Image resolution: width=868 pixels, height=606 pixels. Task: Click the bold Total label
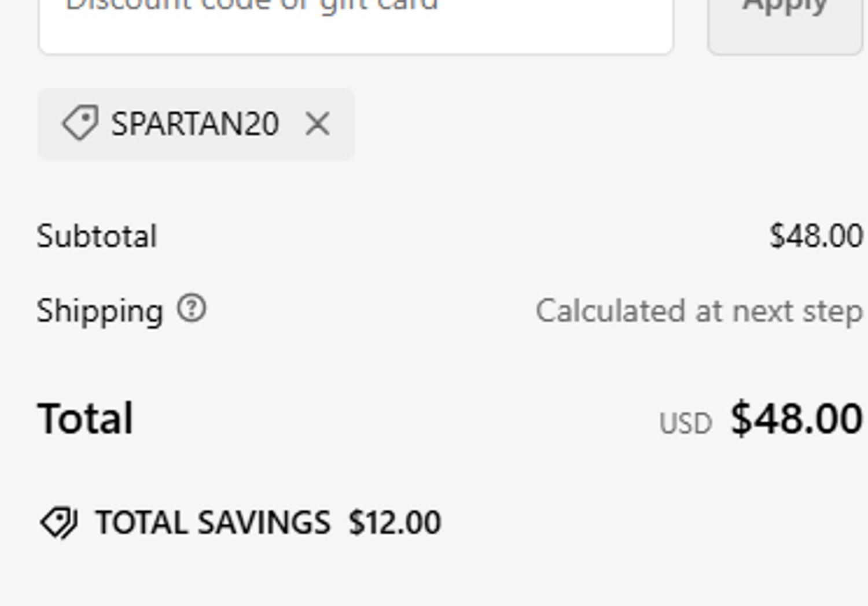tap(86, 418)
